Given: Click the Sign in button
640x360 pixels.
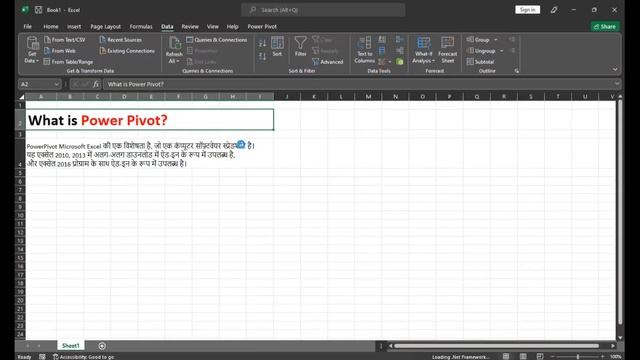Looking at the screenshot, I should [527, 10].
